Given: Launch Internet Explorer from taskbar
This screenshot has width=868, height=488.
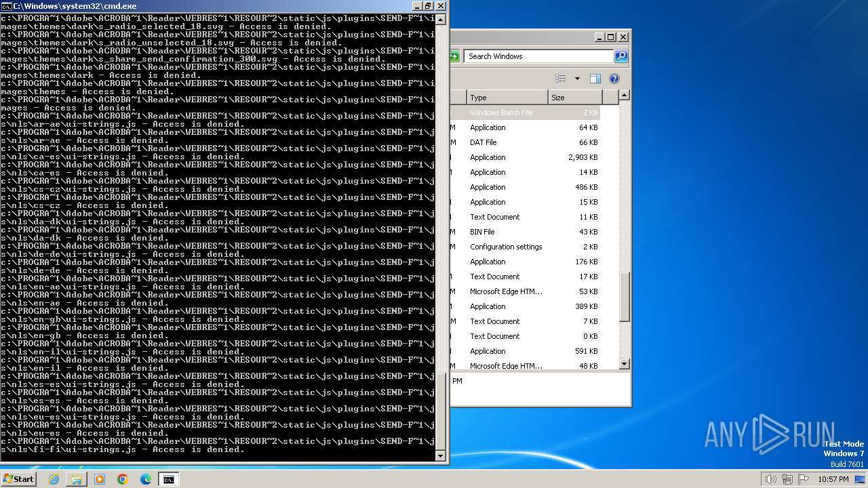Looking at the screenshot, I should coord(54,479).
